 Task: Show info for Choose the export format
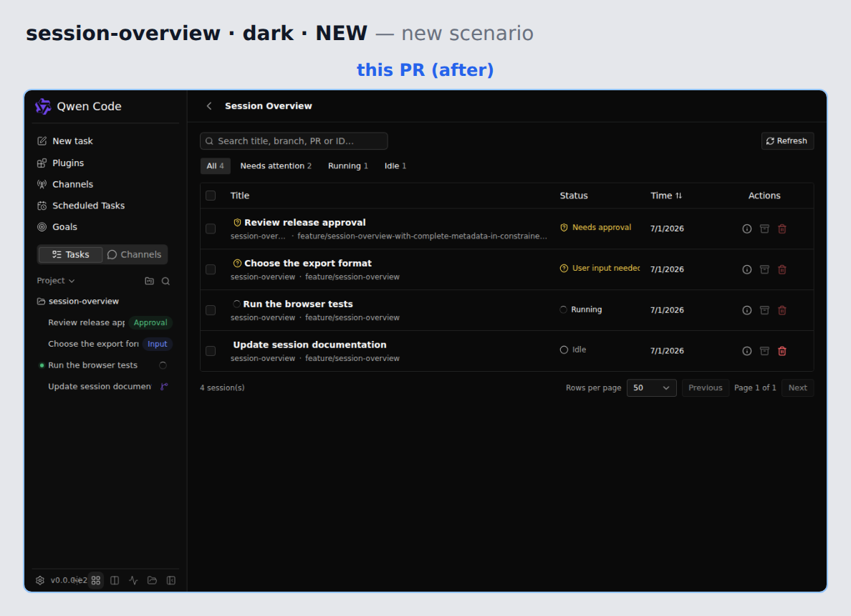click(747, 270)
